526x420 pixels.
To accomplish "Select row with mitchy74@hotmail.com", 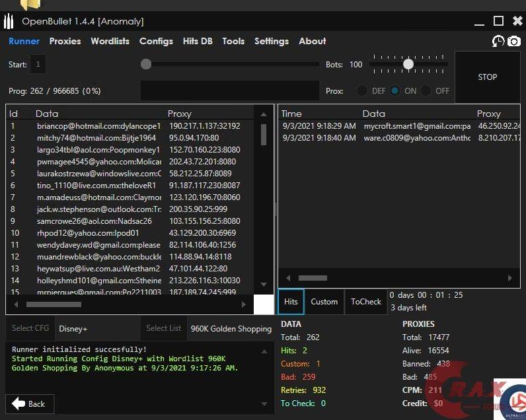I will 130,138.
